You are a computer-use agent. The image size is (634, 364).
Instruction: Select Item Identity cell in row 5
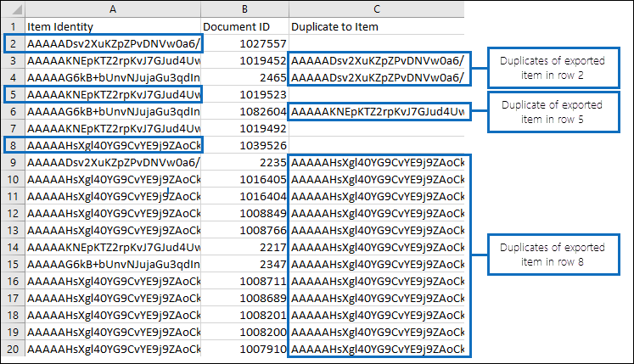(113, 95)
